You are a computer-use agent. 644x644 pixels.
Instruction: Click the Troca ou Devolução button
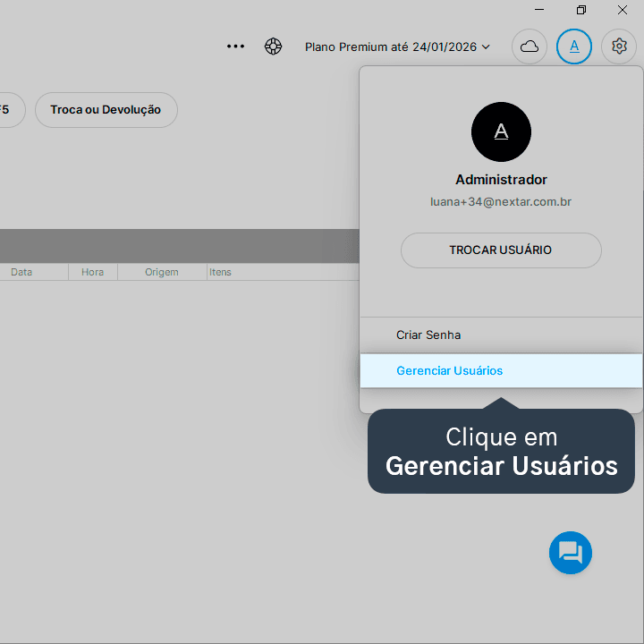tap(106, 110)
